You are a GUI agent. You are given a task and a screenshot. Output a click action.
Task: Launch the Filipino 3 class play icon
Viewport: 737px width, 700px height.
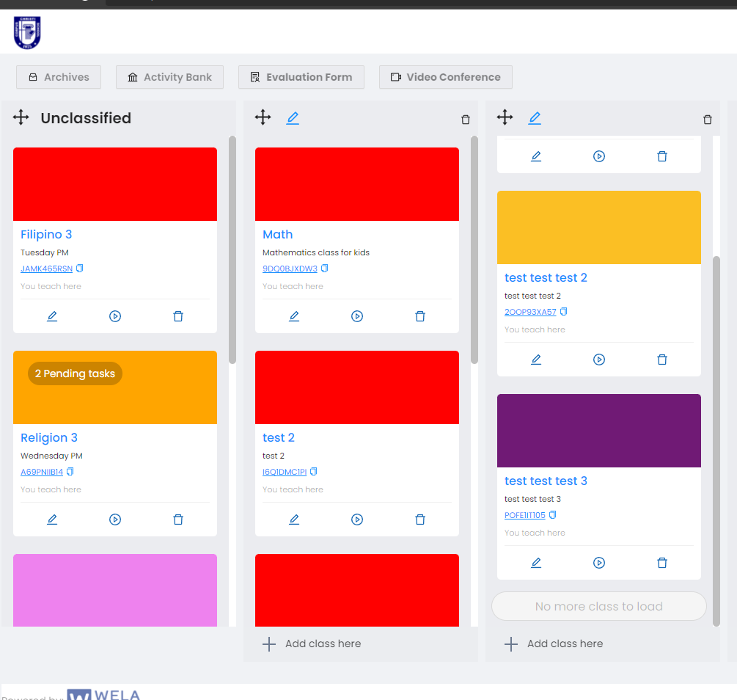coord(115,316)
